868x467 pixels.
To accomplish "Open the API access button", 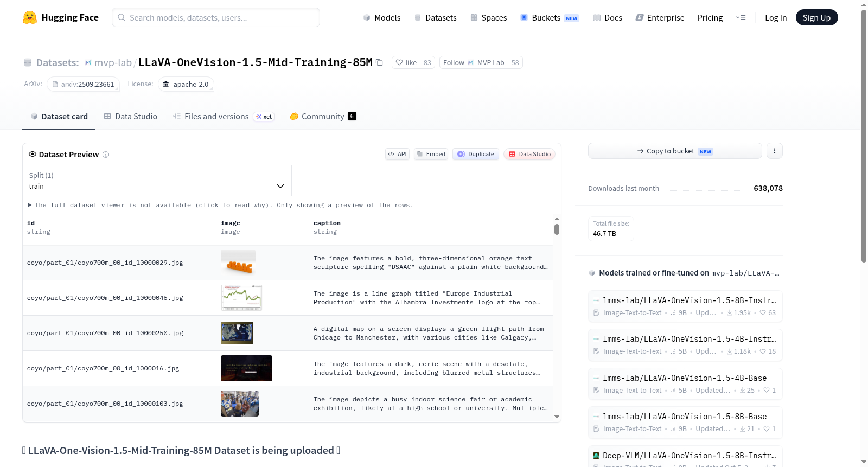I will pyautogui.click(x=397, y=154).
